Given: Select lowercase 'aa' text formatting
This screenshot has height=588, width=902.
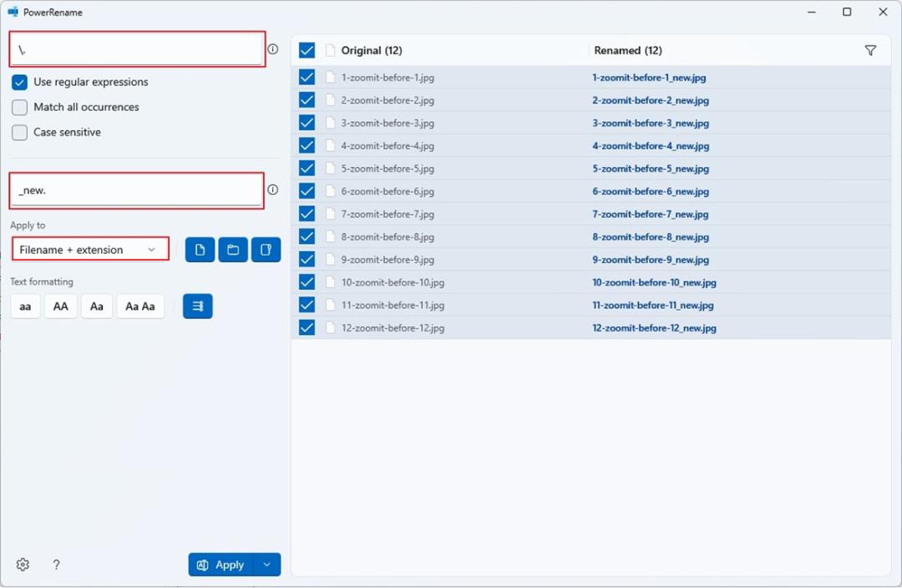Looking at the screenshot, I should tap(25, 306).
